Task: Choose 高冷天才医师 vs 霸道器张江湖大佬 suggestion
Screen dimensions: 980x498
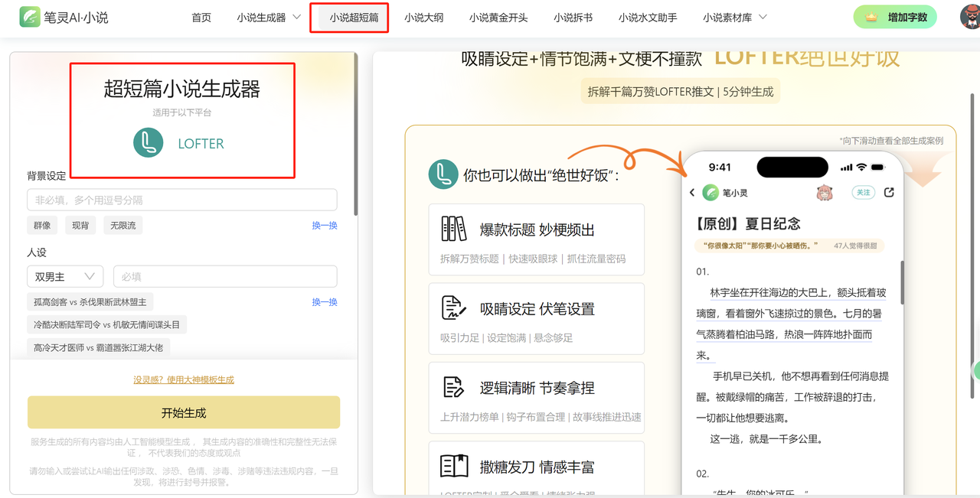Action: click(98, 348)
